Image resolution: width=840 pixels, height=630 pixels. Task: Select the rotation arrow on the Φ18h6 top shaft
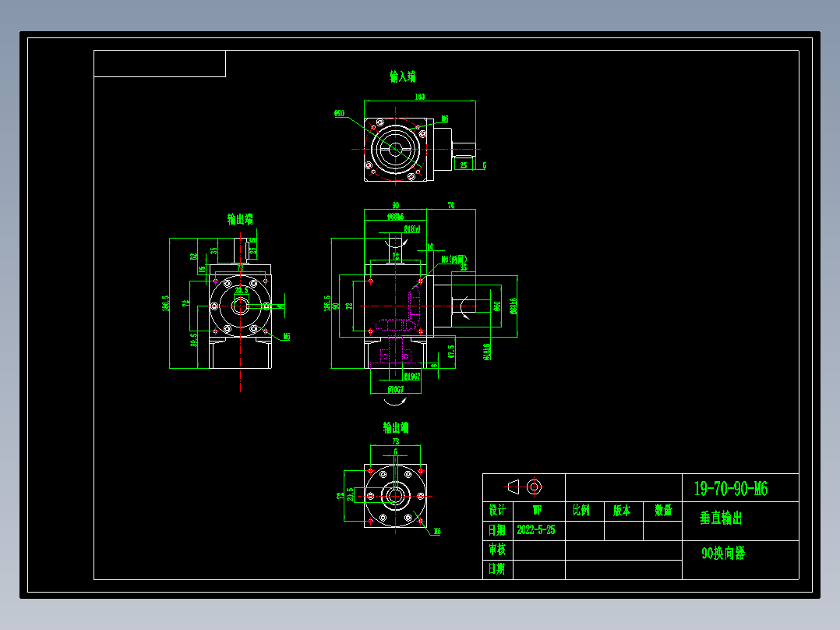[397, 242]
